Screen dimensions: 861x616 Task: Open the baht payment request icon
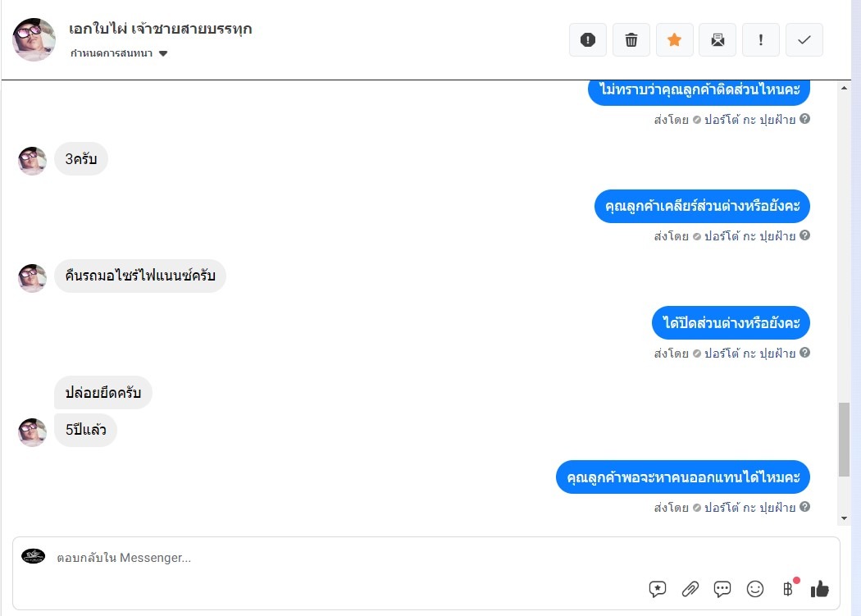(788, 589)
